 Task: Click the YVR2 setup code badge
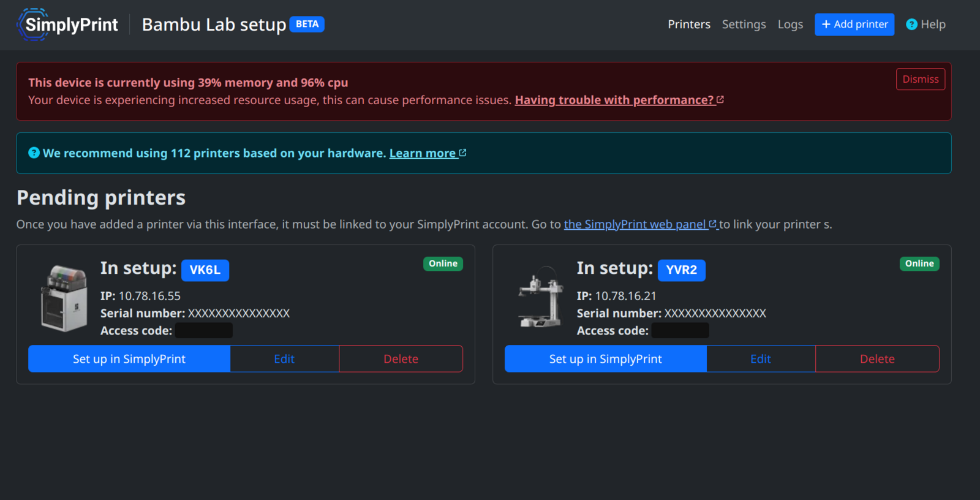click(x=682, y=270)
